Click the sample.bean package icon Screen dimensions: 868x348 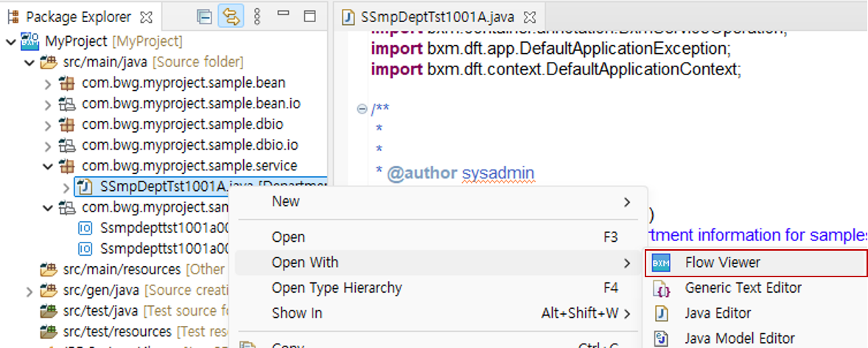[67, 83]
